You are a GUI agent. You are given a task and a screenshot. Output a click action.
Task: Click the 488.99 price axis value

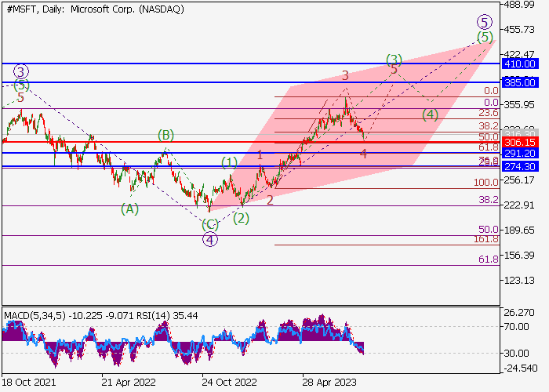coord(519,5)
